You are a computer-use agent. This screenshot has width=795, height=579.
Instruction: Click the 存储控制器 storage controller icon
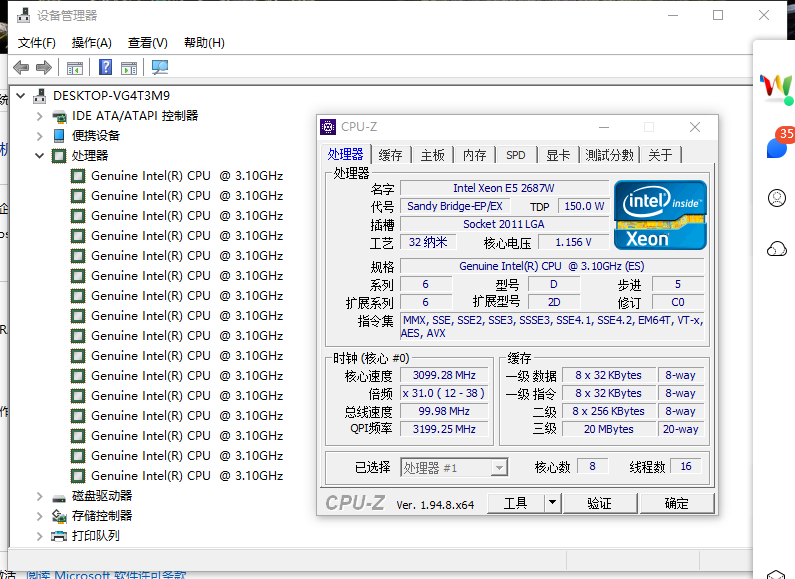59,516
